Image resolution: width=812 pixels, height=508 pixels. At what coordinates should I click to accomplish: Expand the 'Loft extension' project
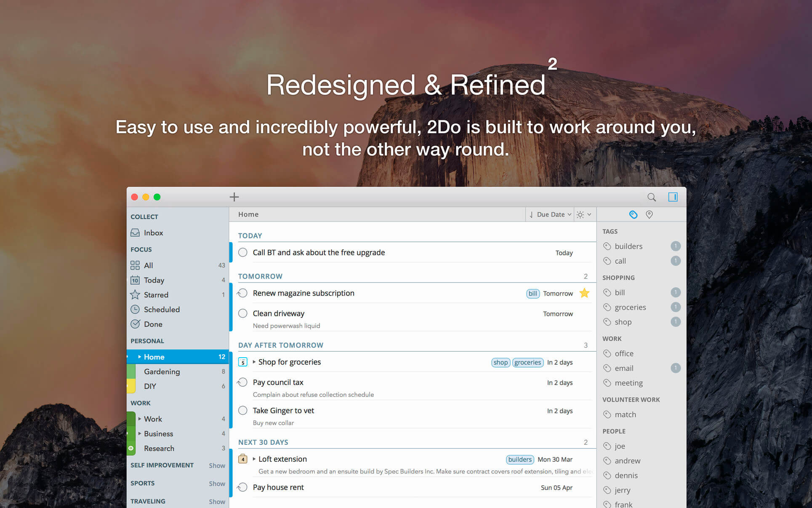[254, 459]
